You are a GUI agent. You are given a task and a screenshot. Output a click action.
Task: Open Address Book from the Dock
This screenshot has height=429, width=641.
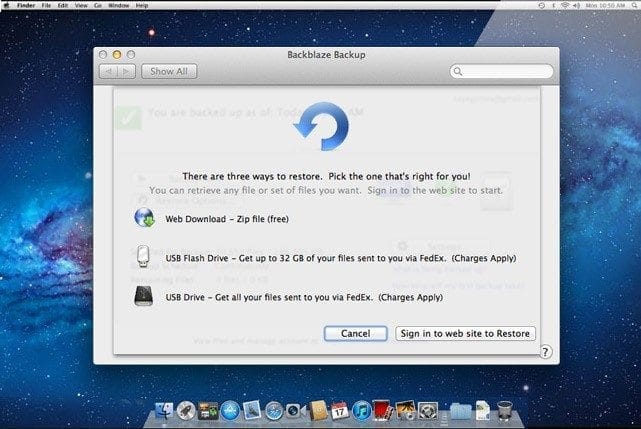pos(318,410)
